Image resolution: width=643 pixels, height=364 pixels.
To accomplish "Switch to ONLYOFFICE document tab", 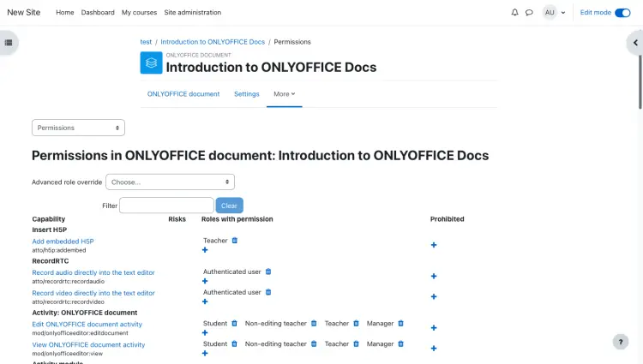I will click(183, 93).
